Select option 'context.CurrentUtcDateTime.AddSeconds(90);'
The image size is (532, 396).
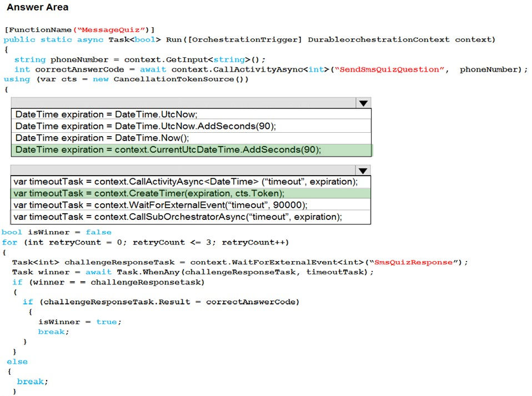[192, 150]
